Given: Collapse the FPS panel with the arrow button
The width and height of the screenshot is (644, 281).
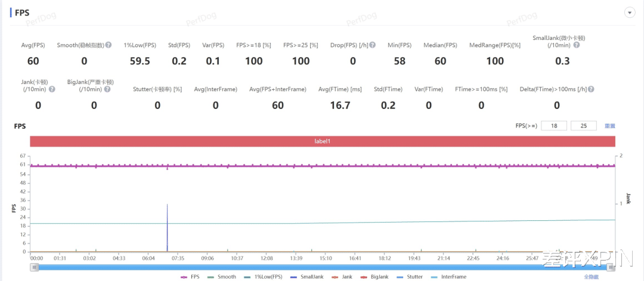Looking at the screenshot, I should (x=630, y=13).
